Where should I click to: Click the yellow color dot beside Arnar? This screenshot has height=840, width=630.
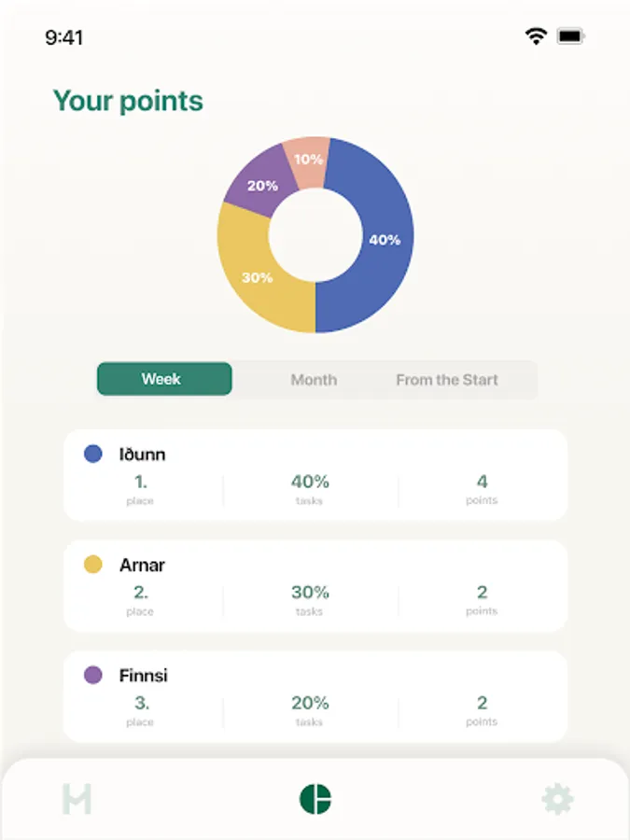(x=93, y=565)
